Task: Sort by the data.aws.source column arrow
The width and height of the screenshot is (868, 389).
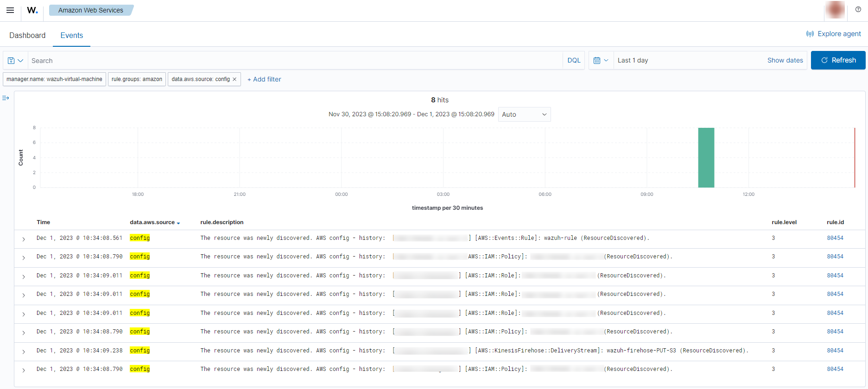Action: (178, 223)
